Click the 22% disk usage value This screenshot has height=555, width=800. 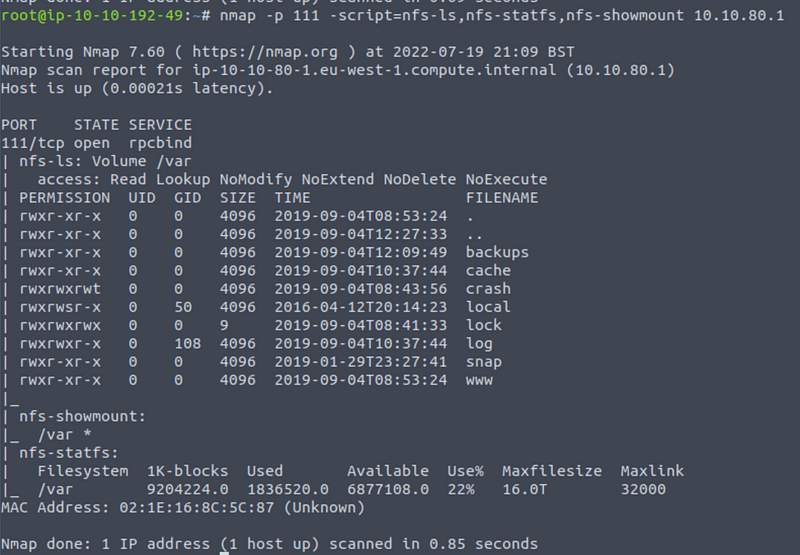click(461, 489)
